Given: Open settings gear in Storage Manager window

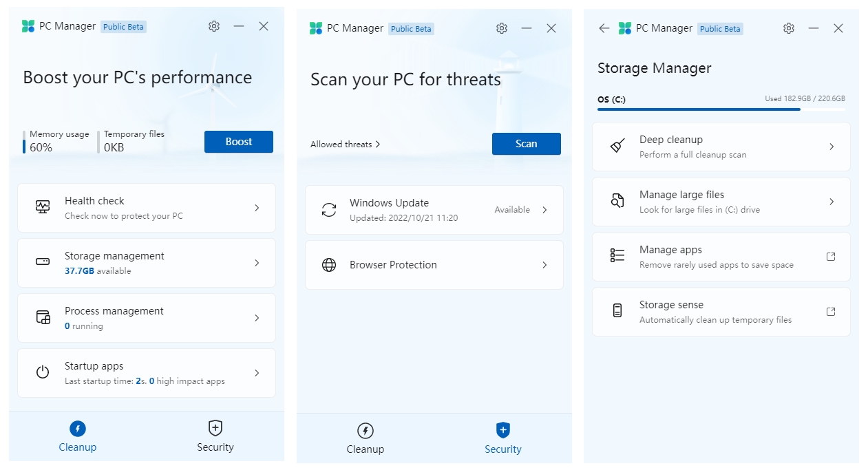Looking at the screenshot, I should click(x=789, y=28).
